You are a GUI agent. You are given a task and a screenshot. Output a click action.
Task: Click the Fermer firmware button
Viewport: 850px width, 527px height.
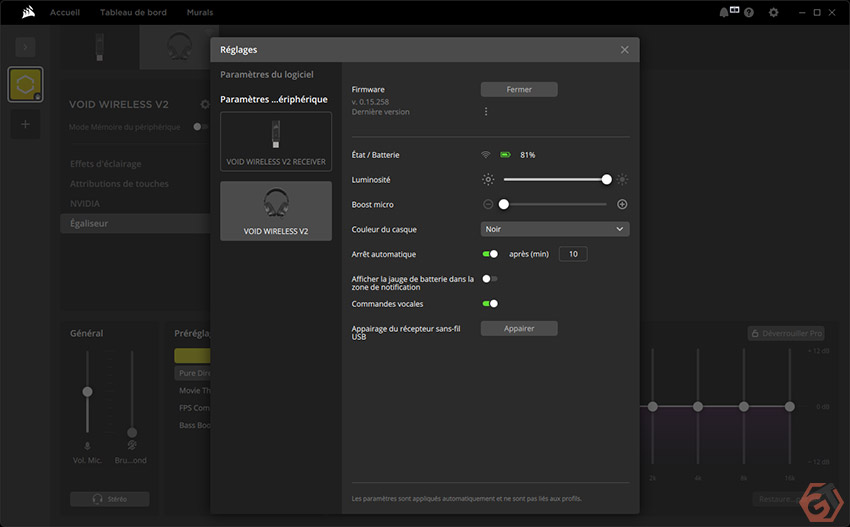(x=519, y=89)
